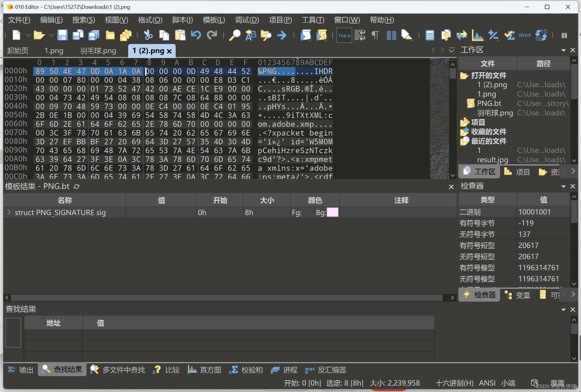This screenshot has width=581, height=392.
Task: Open the Find magnifier tool
Action: 235,35
